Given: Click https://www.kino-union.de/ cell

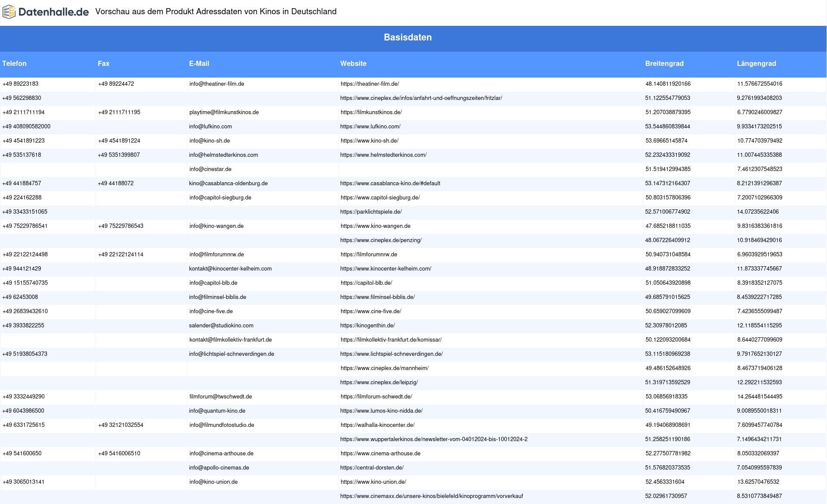Looking at the screenshot, I should coord(373,482).
